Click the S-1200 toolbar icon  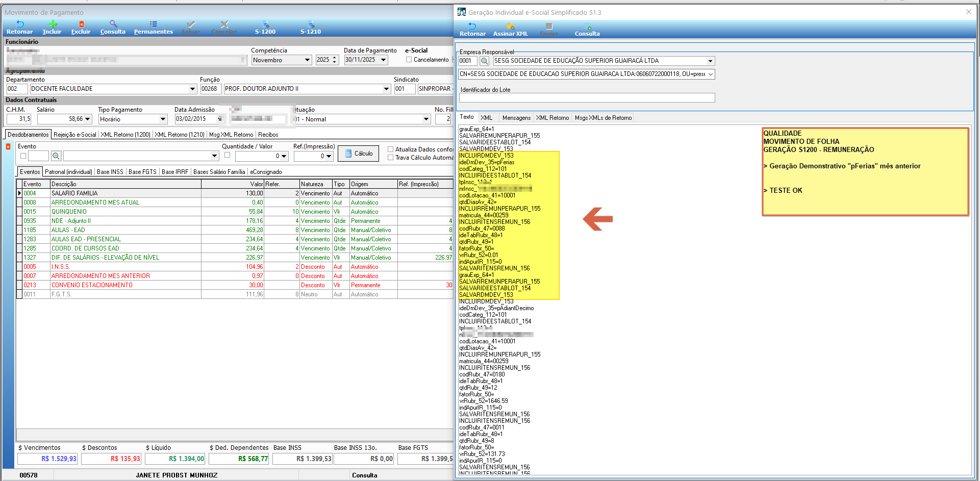click(x=265, y=24)
